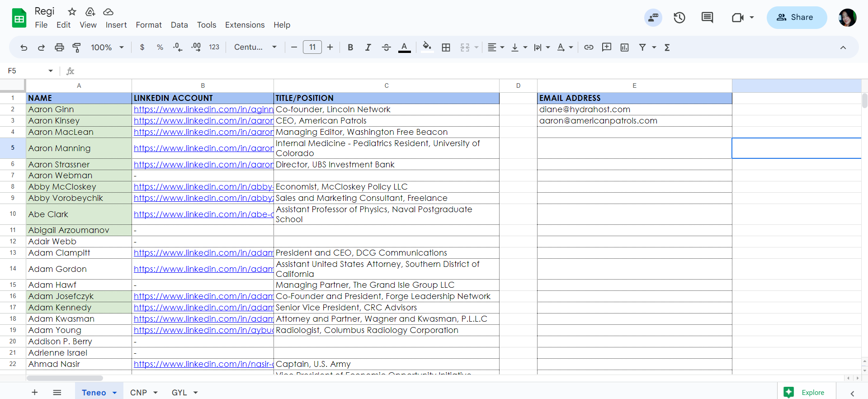The image size is (868, 399).
Task: Open the fill color picker
Action: (x=427, y=47)
